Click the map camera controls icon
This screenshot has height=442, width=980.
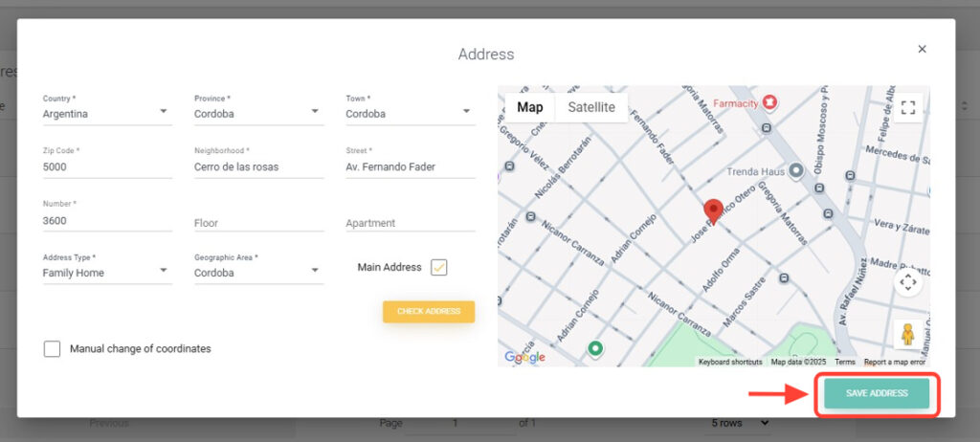coord(908,281)
